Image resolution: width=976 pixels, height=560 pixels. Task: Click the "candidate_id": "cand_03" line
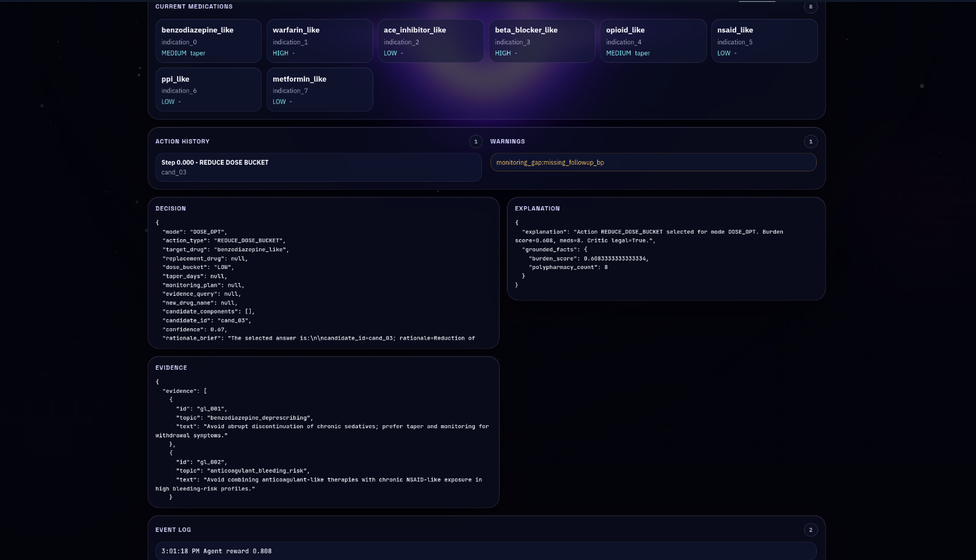point(207,320)
